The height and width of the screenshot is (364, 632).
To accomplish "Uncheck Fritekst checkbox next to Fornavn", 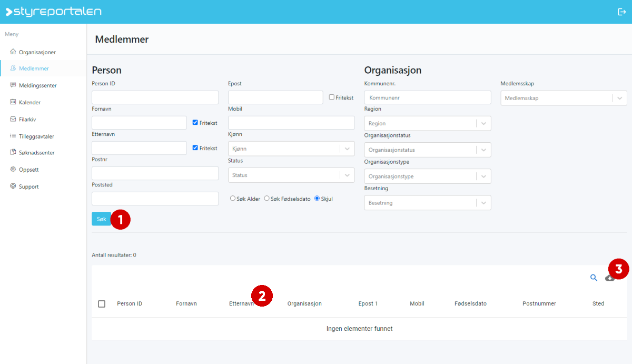I will point(195,123).
